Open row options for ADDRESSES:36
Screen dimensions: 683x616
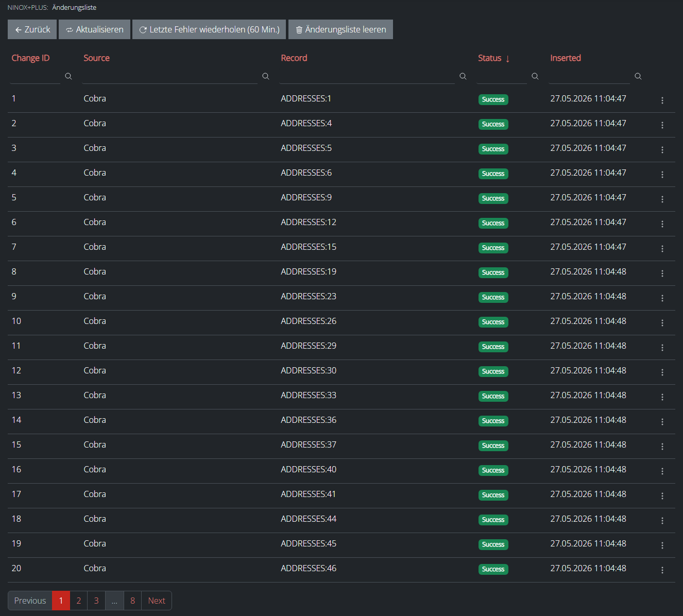click(662, 422)
